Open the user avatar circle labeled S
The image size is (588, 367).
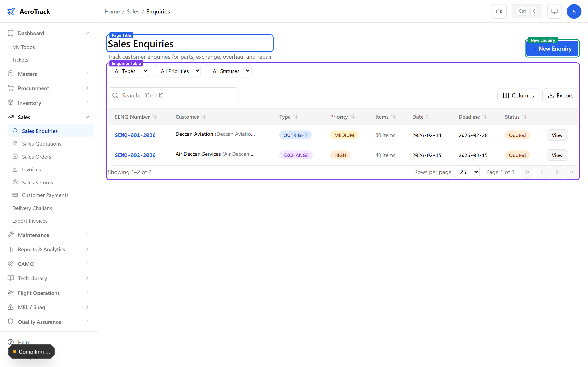(574, 11)
